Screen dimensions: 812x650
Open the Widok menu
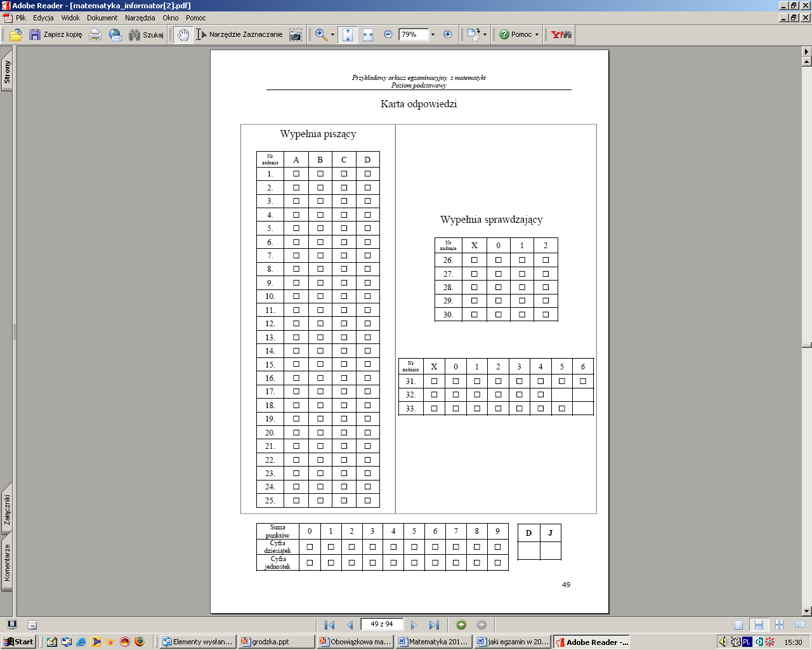tap(70, 18)
